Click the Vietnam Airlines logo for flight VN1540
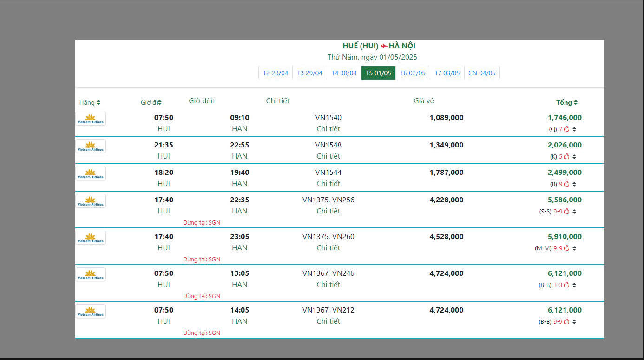The image size is (644, 360). [x=91, y=119]
